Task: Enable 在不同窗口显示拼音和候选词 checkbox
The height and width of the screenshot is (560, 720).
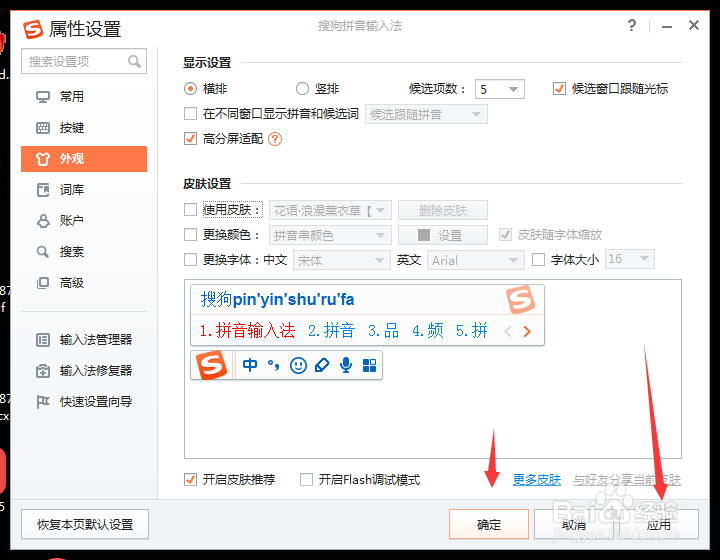Action: [x=190, y=113]
